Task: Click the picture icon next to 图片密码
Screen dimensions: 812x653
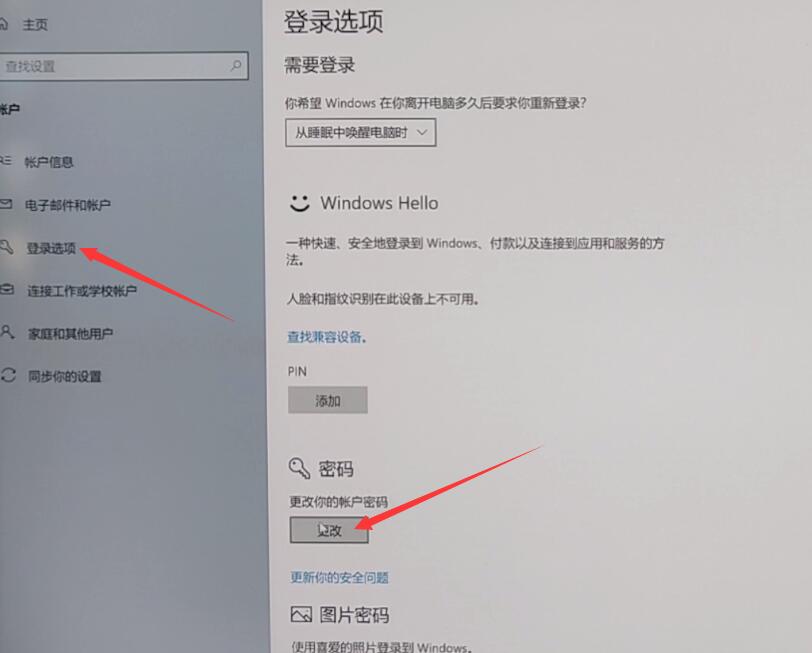Action: [x=301, y=615]
